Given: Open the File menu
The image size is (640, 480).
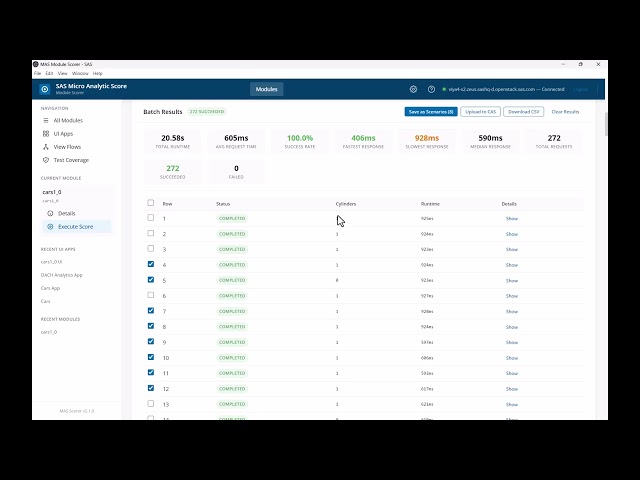Looking at the screenshot, I should click(x=38, y=73).
